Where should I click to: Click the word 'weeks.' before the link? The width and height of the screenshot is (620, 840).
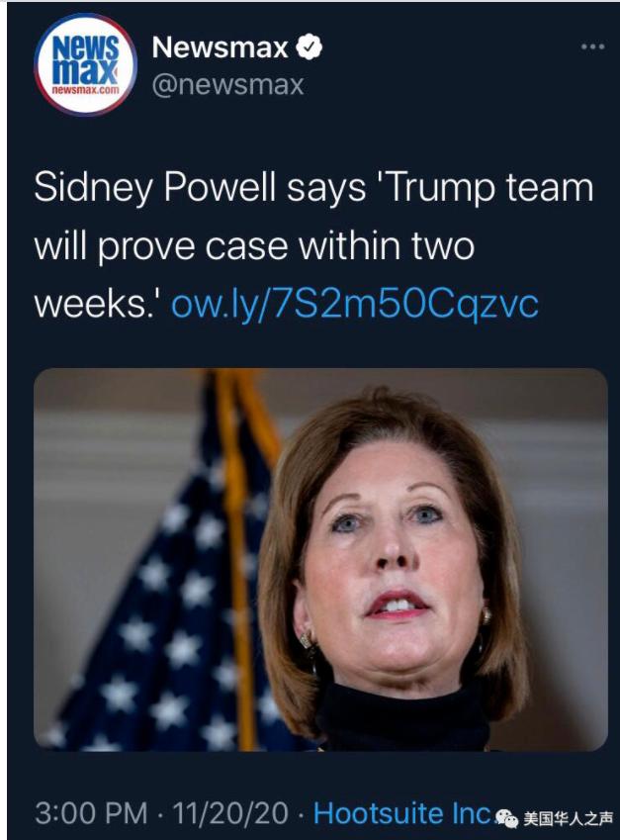(x=95, y=305)
